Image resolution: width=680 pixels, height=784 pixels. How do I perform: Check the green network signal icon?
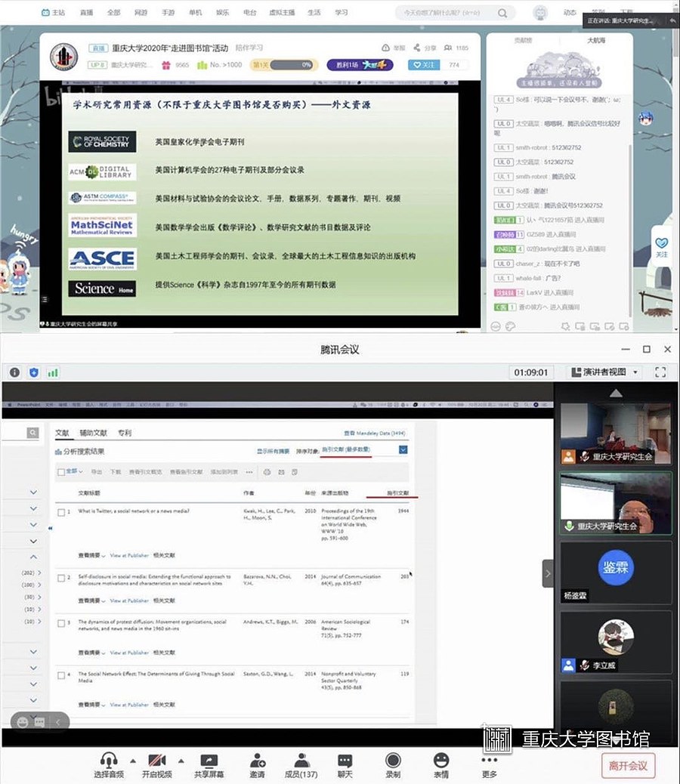(53, 372)
